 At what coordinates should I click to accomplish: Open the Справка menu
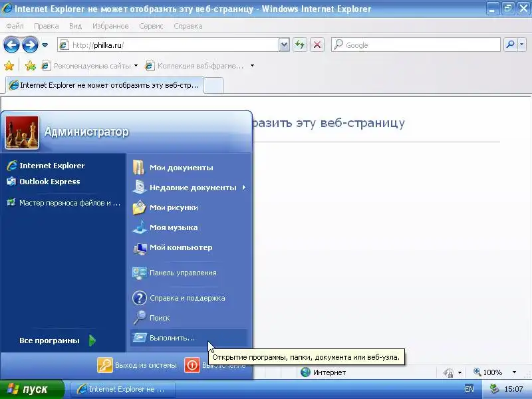(188, 26)
